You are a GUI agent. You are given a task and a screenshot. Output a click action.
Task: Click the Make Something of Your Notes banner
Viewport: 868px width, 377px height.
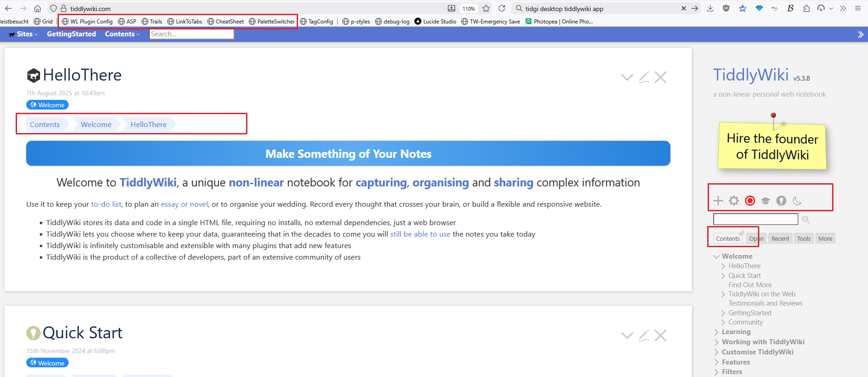(348, 154)
